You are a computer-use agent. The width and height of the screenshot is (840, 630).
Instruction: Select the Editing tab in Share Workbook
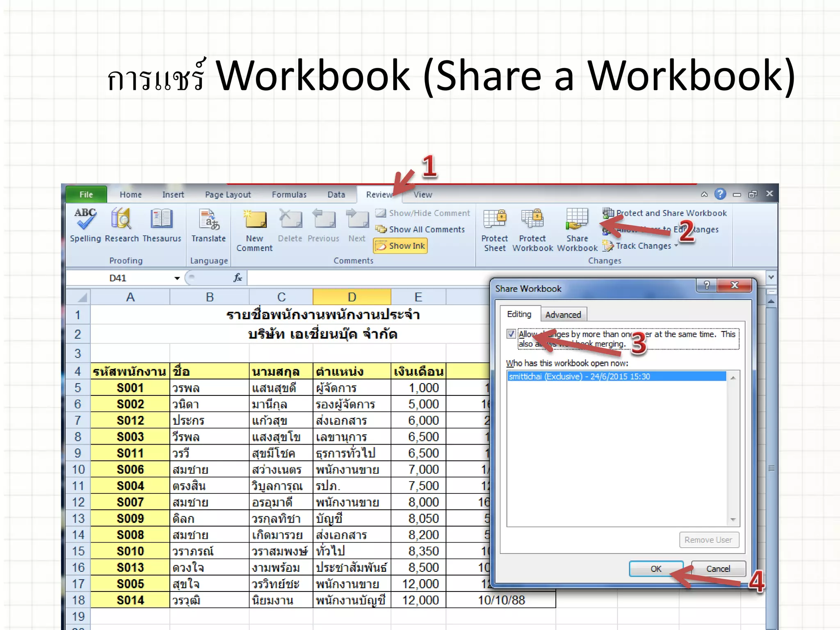(x=519, y=314)
